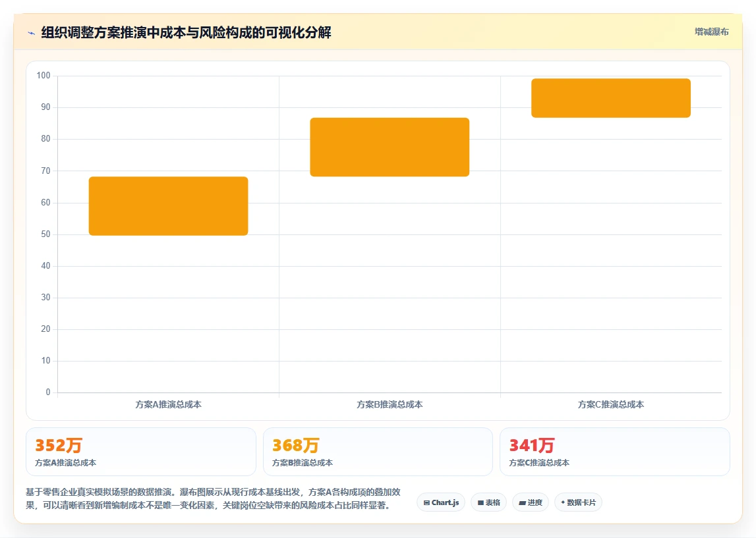Click the lightning icon beside the chart title

pyautogui.click(x=32, y=33)
